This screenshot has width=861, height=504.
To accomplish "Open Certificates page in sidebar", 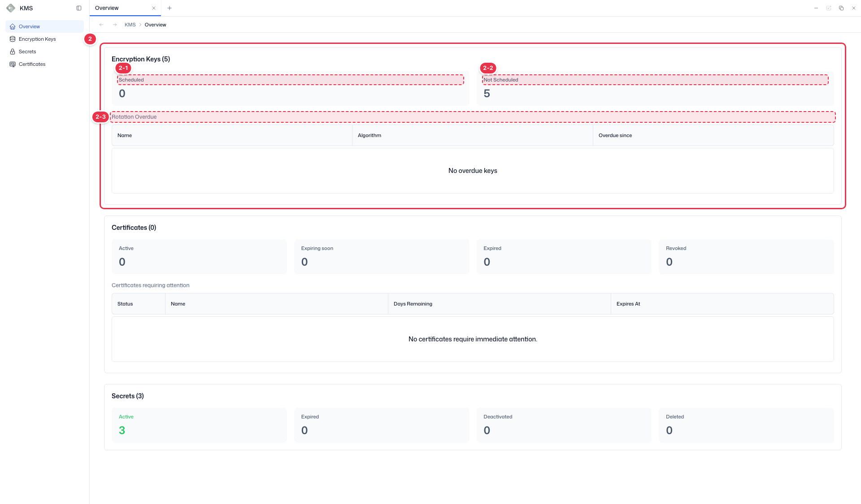I will tap(44, 64).
